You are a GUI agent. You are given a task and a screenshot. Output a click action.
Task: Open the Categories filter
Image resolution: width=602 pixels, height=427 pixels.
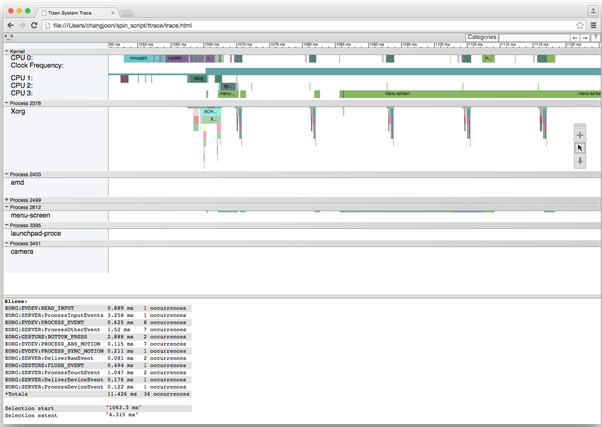(x=481, y=37)
